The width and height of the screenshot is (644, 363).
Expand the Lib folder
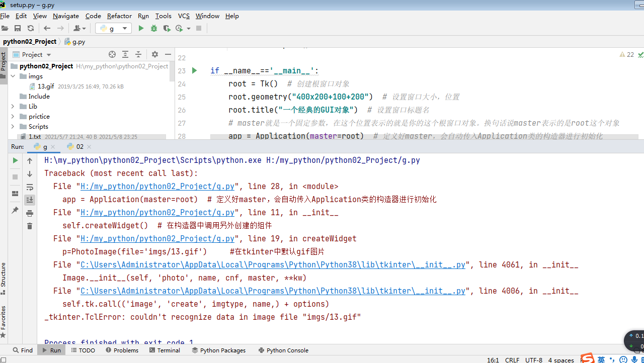(13, 107)
